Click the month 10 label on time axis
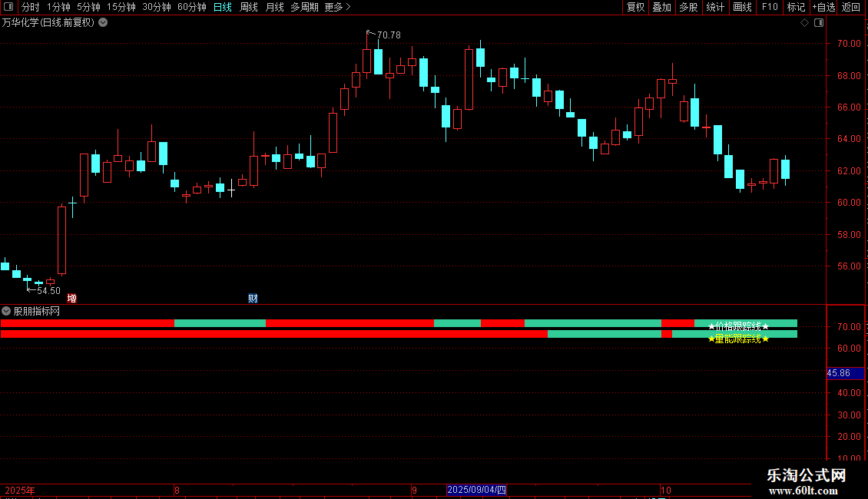 point(666,490)
